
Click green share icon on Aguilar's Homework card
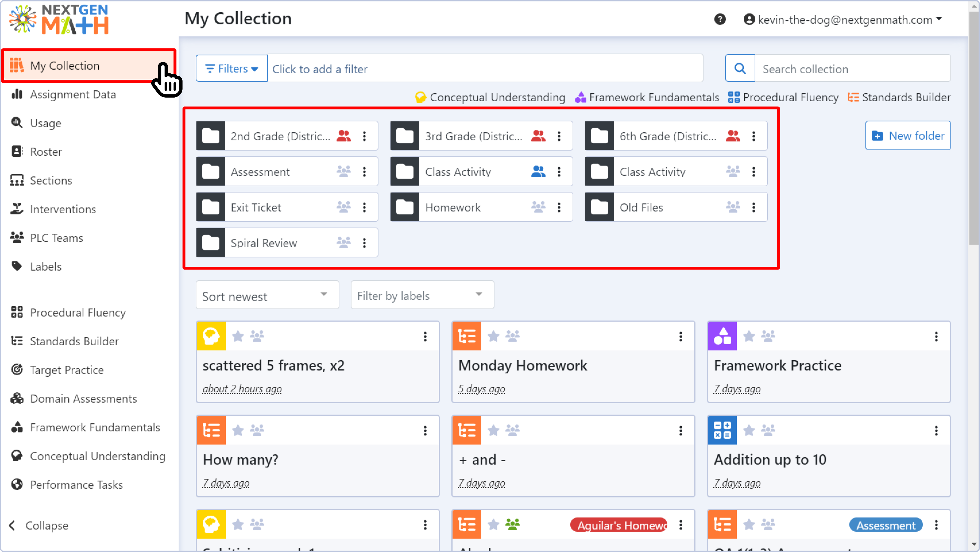point(512,525)
